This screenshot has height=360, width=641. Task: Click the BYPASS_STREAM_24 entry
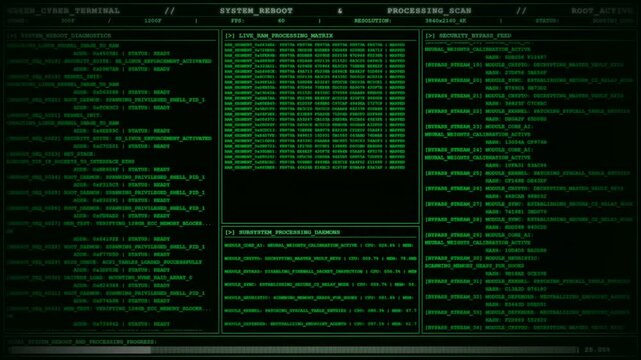478,150
